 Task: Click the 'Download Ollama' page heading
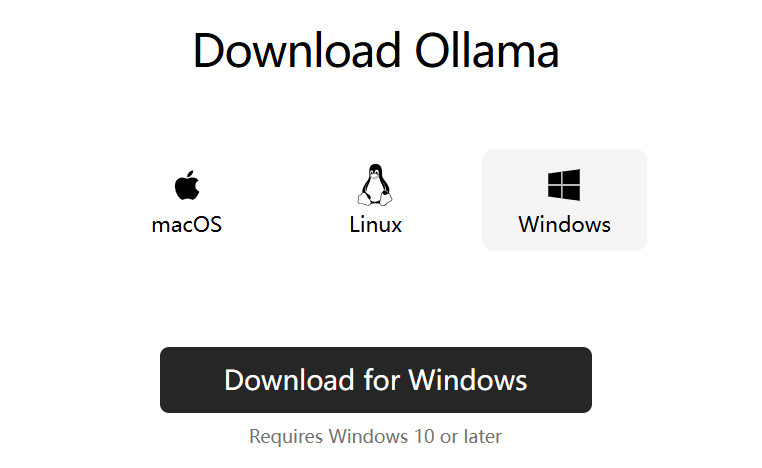(376, 51)
